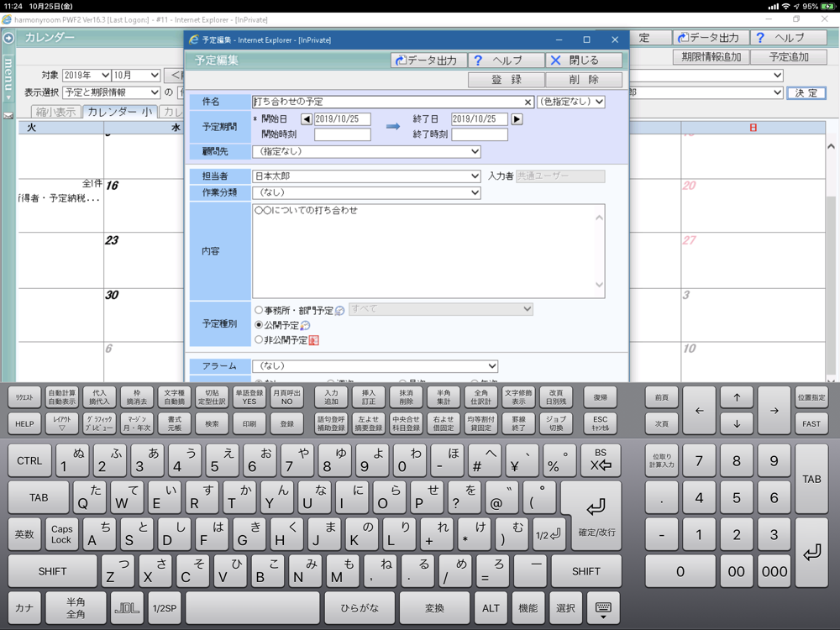Click the red icon next to 非公開予定
This screenshot has width=840, height=630.
[314, 340]
